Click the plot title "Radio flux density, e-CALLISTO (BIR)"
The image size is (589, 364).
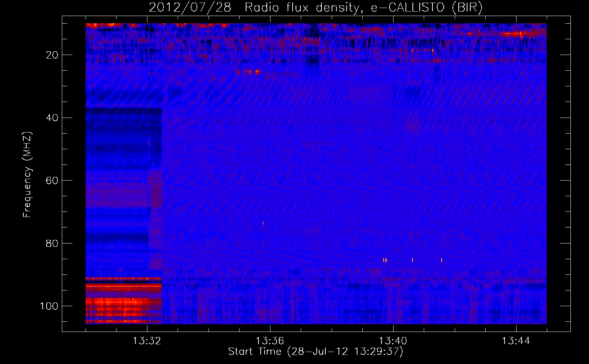coord(363,8)
